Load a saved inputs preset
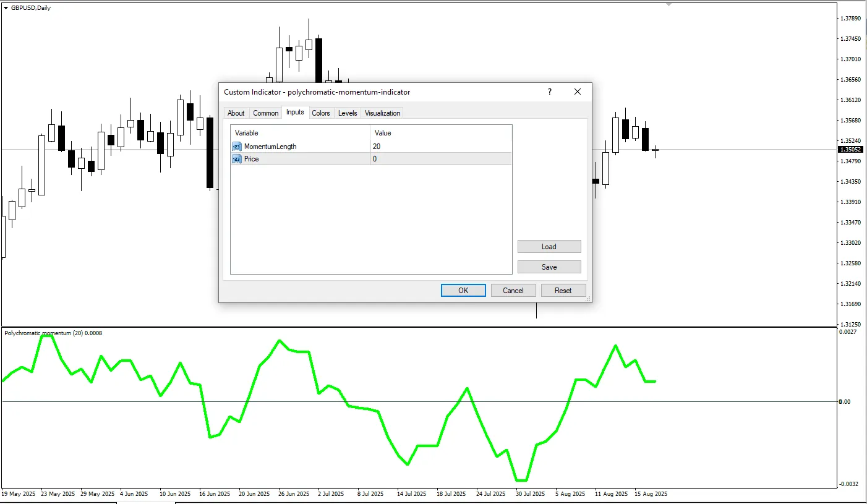This screenshot has height=504, width=867. [549, 246]
